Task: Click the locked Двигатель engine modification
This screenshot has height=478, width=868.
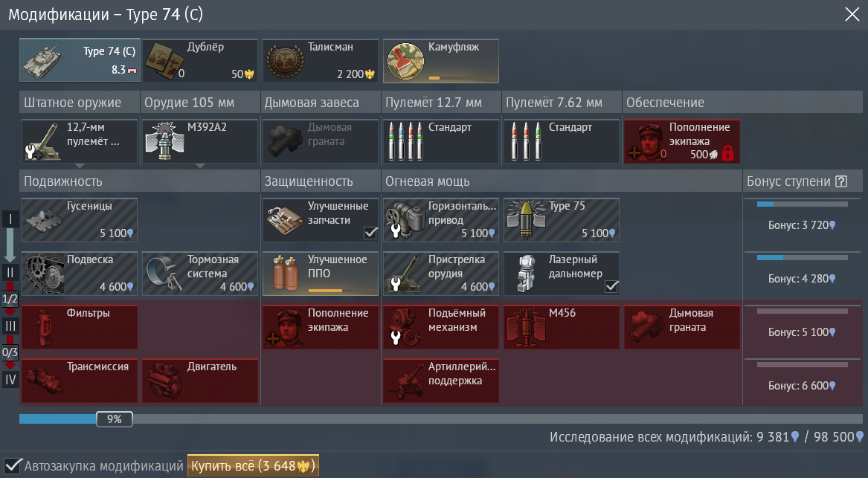Action: point(200,381)
